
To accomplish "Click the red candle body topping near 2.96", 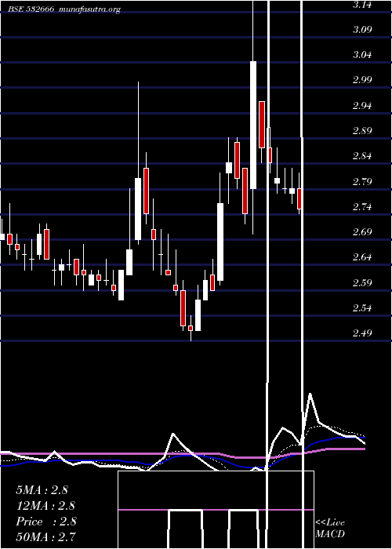I will coord(262,125).
